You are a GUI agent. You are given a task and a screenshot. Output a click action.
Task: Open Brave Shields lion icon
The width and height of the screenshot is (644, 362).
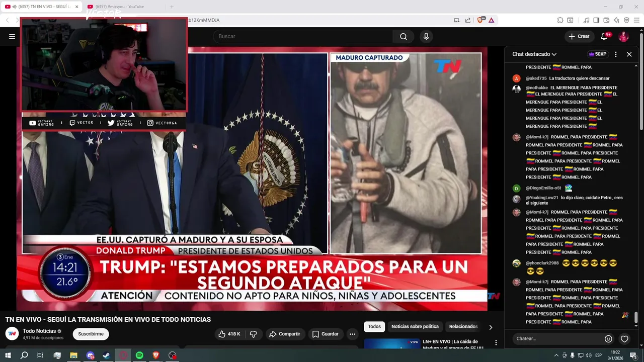coord(481,20)
